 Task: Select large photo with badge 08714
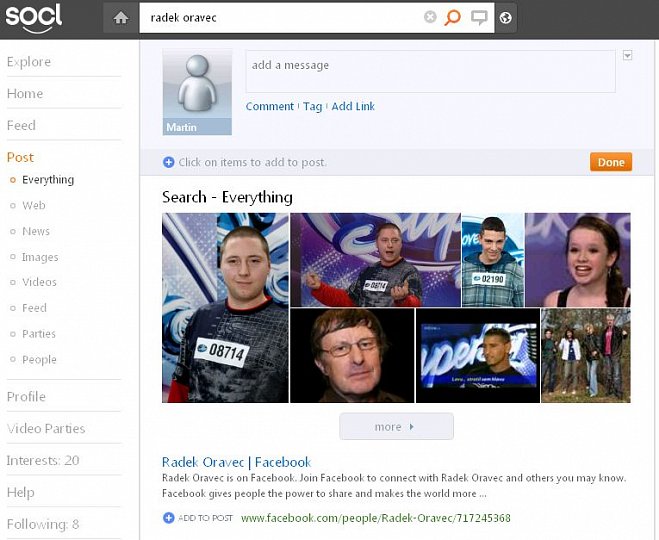(x=226, y=308)
